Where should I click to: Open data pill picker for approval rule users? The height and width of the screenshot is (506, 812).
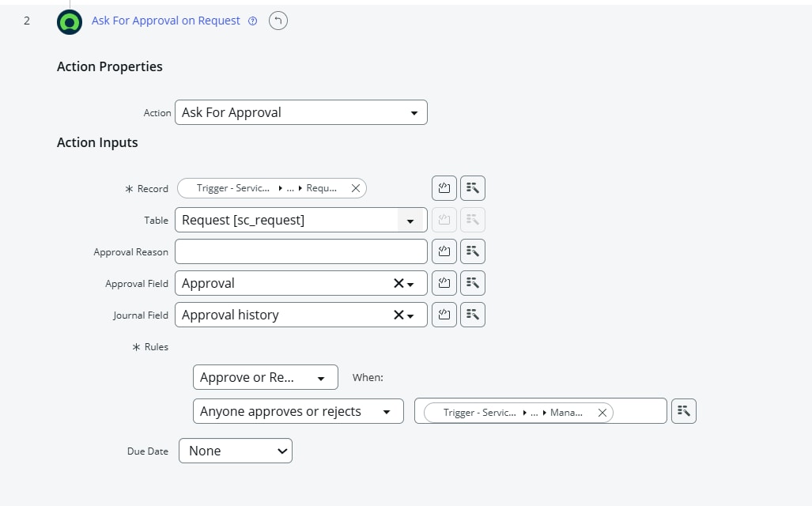point(684,411)
